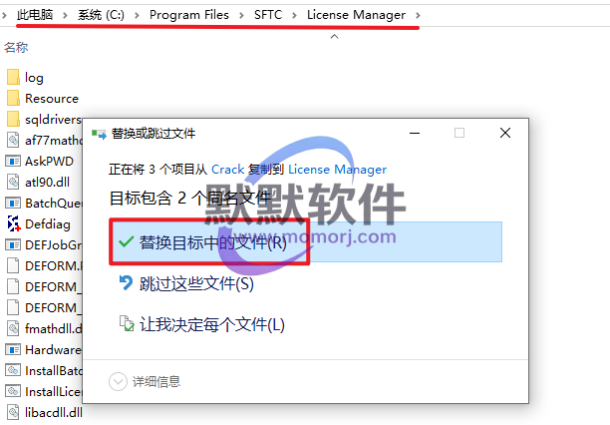Click the skip files arrow icon

tap(126, 283)
